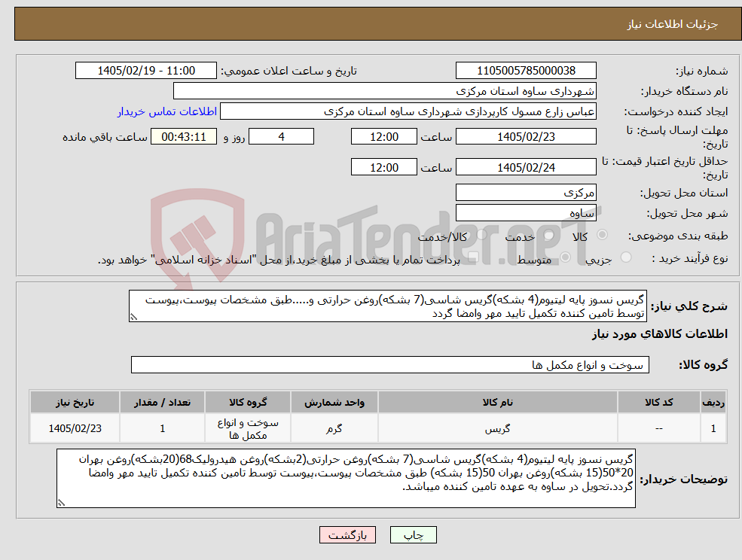Screen dimensions: 742x560
Task: Click the resize handle of general description box
Action: 133,318
